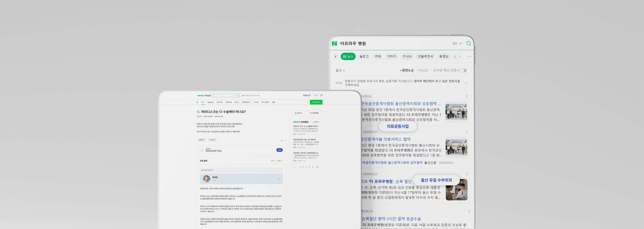Select the 관련도순 sort option

[x=407, y=71]
